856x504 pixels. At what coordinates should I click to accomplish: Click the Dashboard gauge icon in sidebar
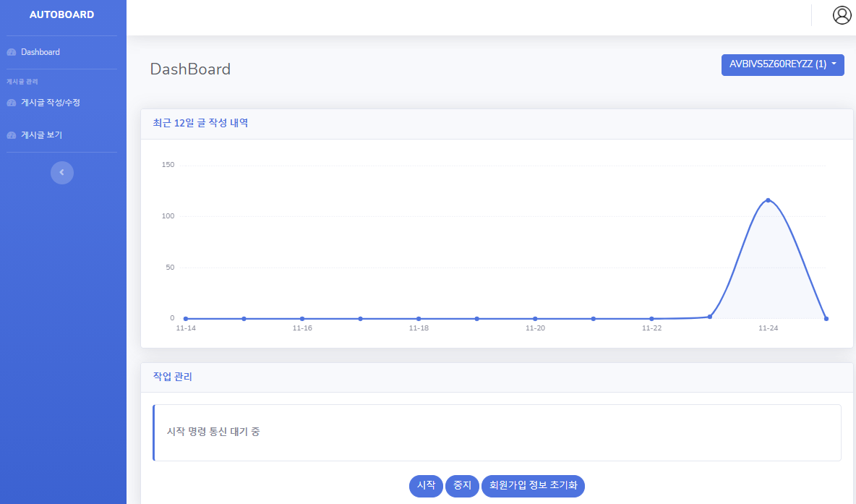pos(11,52)
